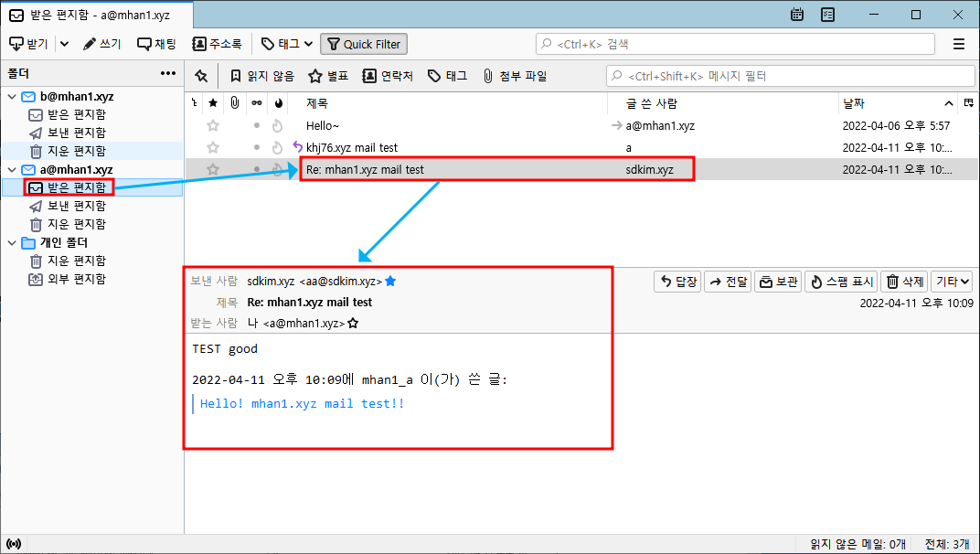Click thread column header icon

pyautogui.click(x=195, y=103)
